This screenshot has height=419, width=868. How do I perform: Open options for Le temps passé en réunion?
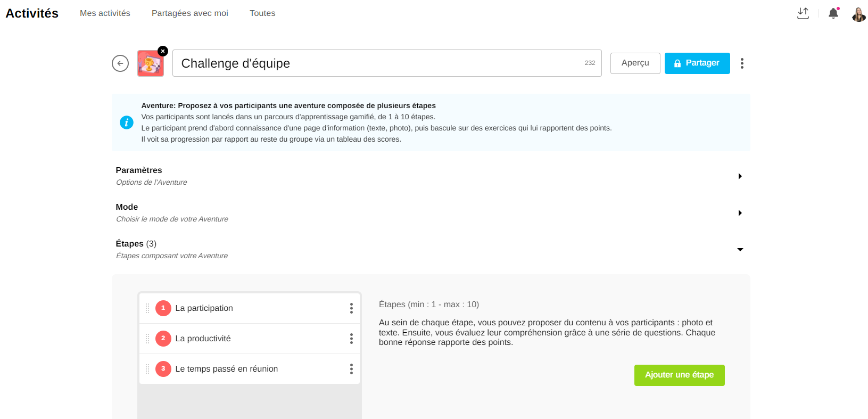351,369
